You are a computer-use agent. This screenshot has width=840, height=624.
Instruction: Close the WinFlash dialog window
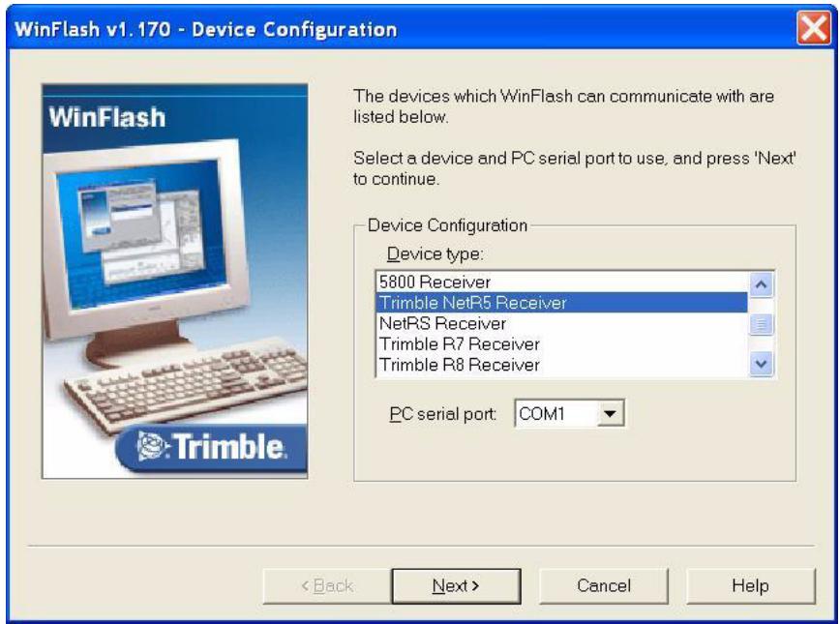813,28
